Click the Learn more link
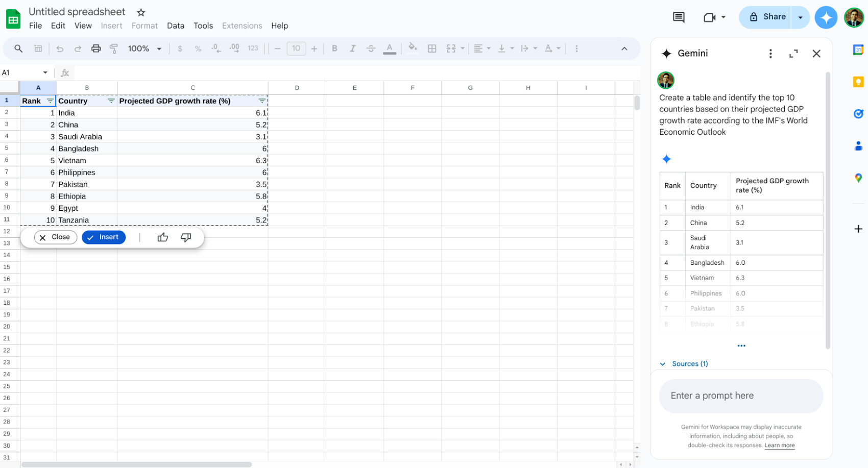Screen dimensions: 868x468 (779, 446)
